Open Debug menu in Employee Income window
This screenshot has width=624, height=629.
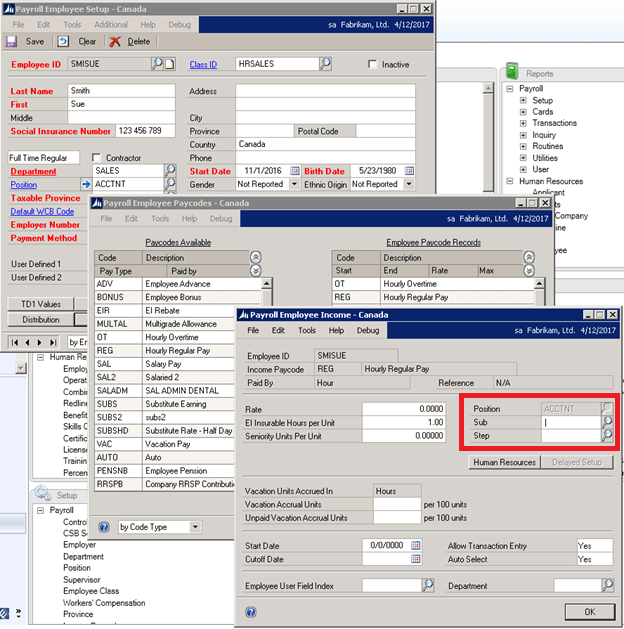[368, 330]
